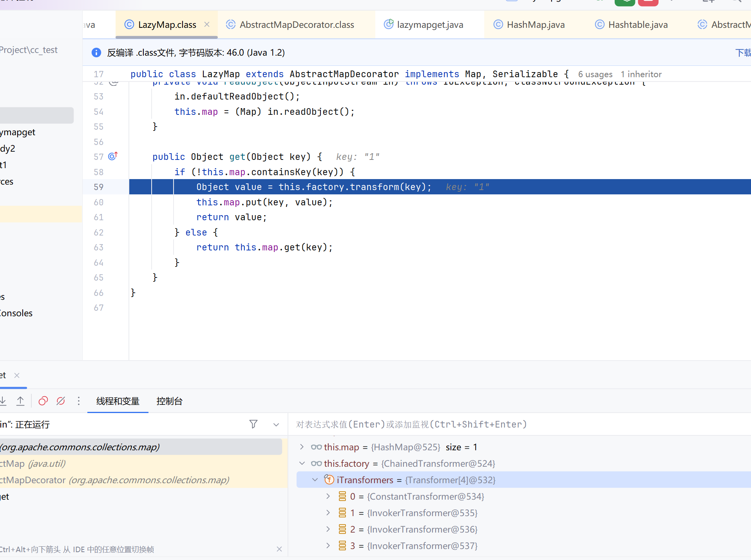Close the LazyMap.class tab
Screen dimensions: 751x560
coord(207,24)
